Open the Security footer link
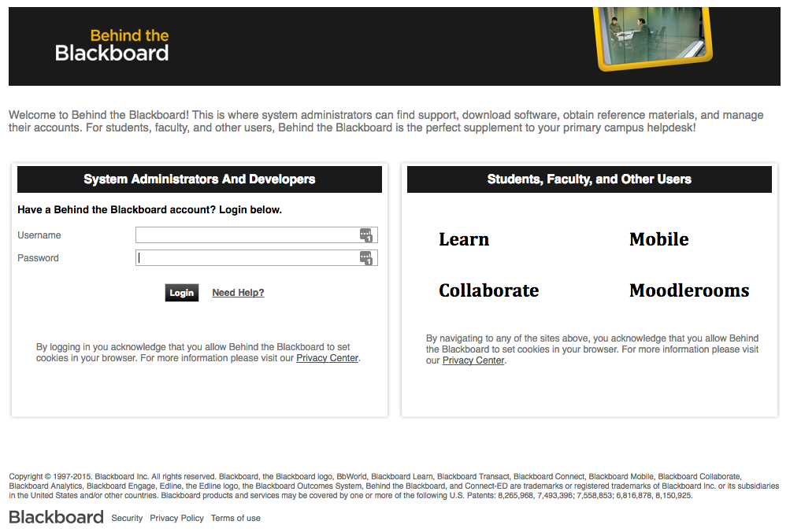This screenshot has width=790, height=532. pos(127,518)
